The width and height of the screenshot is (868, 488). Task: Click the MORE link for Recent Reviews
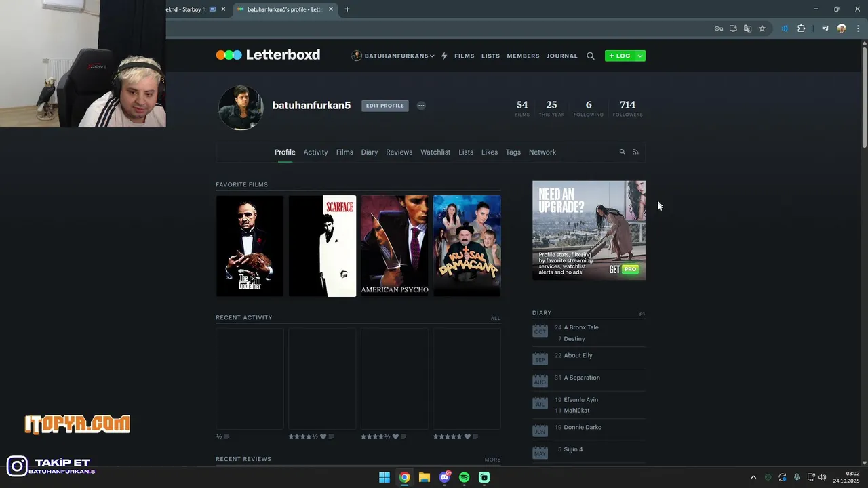[492, 460]
